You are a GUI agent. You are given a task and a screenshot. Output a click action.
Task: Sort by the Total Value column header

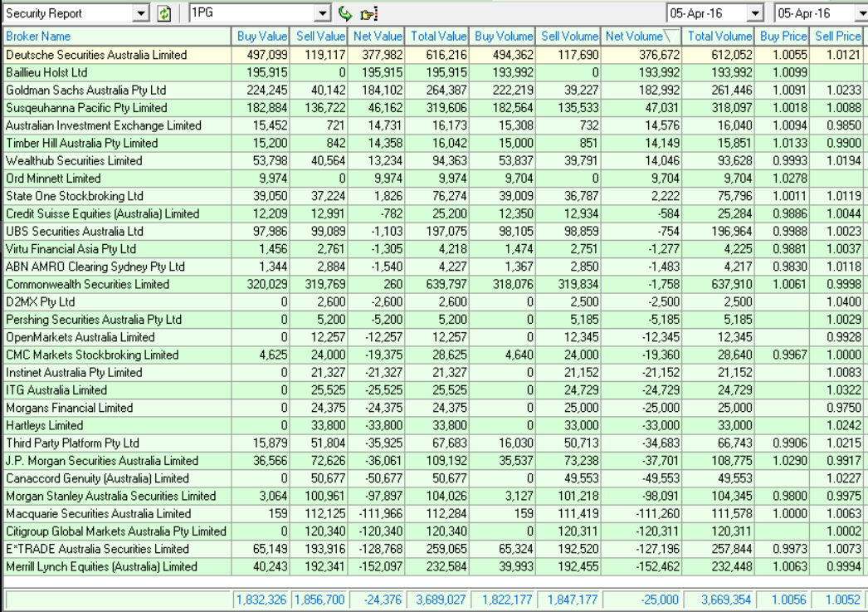(x=437, y=37)
